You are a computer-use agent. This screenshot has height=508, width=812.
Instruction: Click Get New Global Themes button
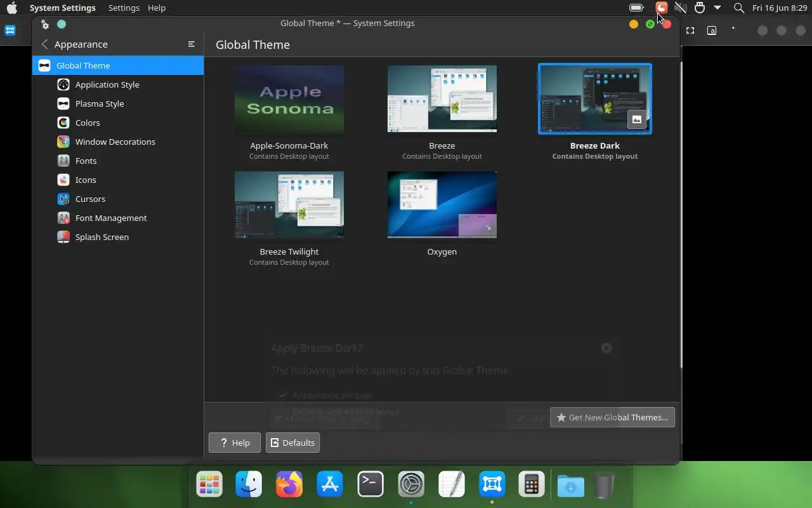(x=612, y=417)
